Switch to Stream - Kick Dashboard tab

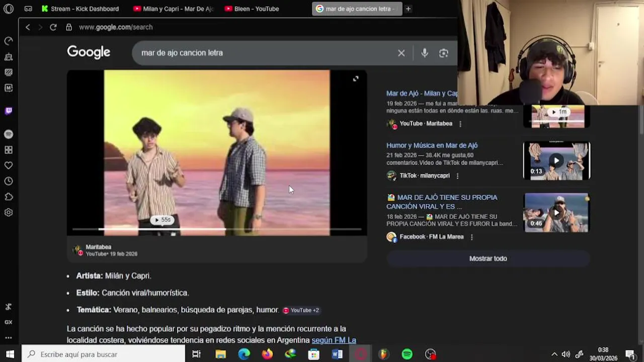[x=80, y=9]
